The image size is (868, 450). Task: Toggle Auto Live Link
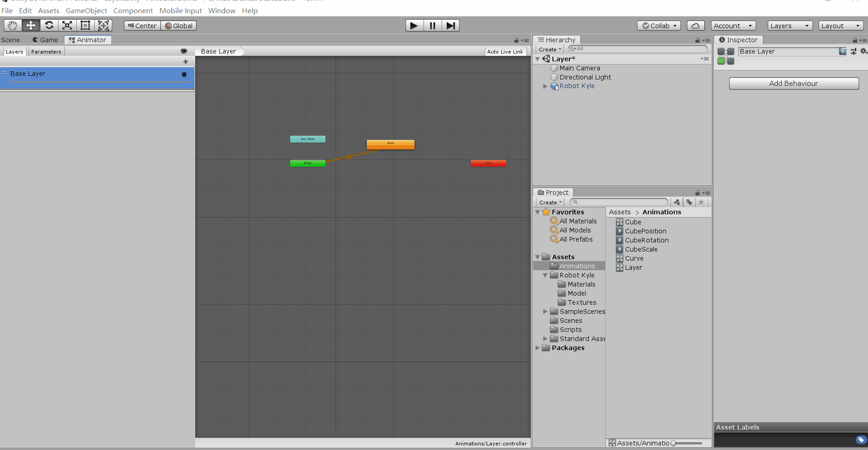[505, 52]
